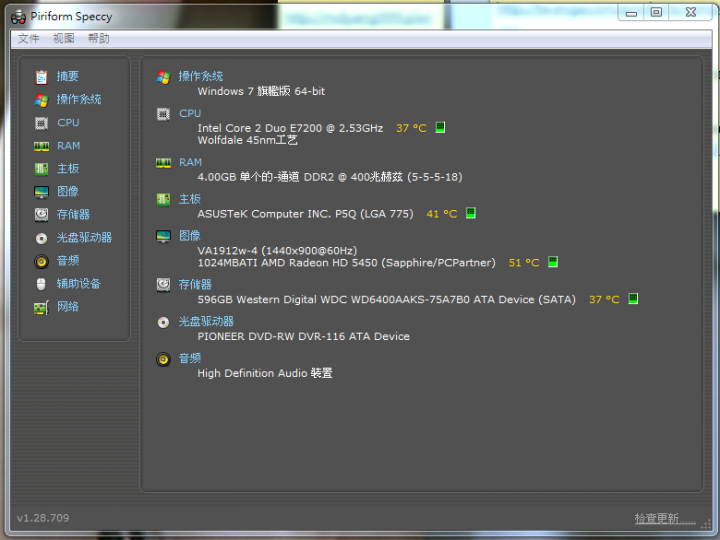Click the disk icon beside 存储器 heading

163,285
